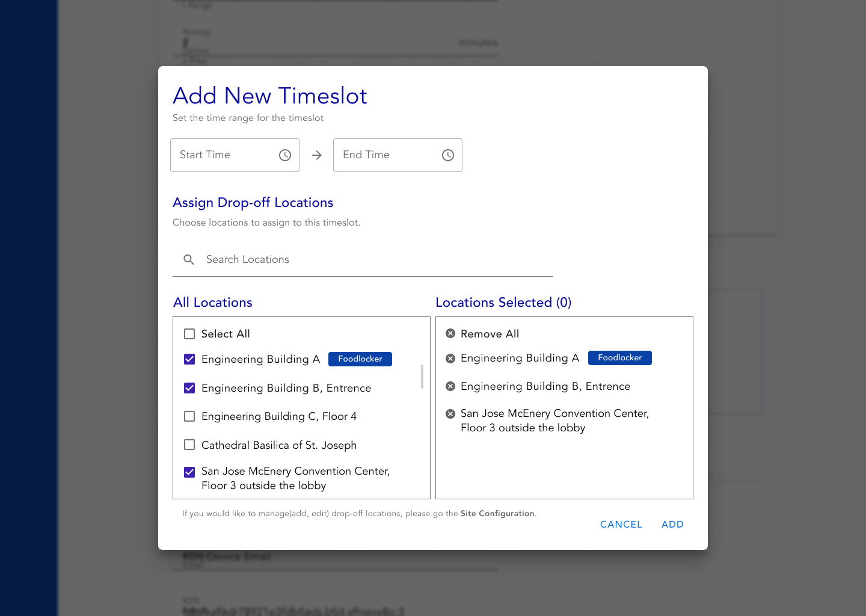Click 'Cathedral Basilica of St. Joseph' text

click(x=279, y=445)
